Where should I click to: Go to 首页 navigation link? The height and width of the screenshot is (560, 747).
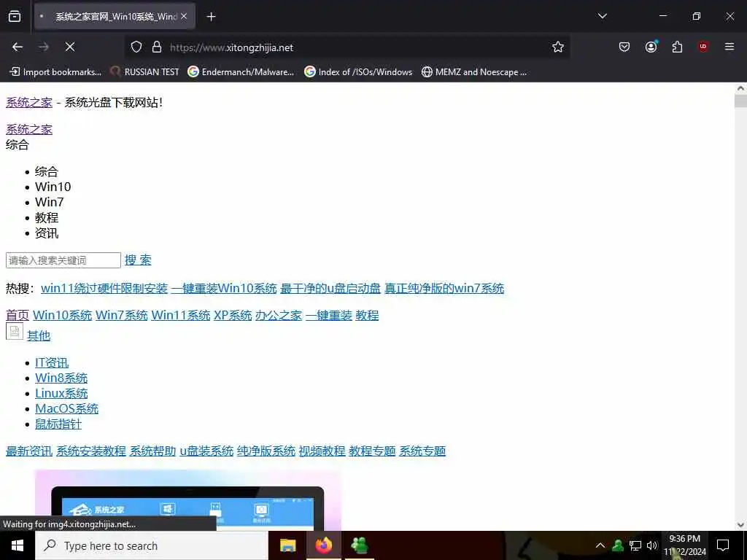(x=18, y=315)
